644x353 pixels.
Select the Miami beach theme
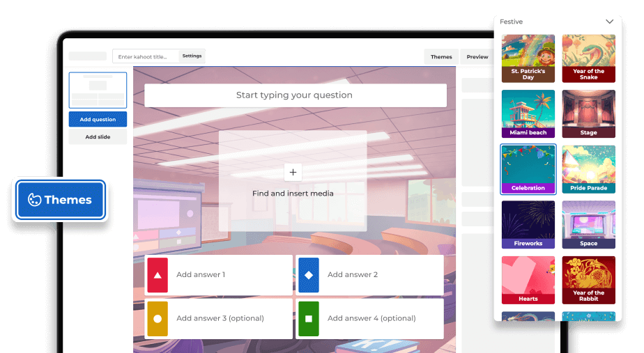[528, 113]
